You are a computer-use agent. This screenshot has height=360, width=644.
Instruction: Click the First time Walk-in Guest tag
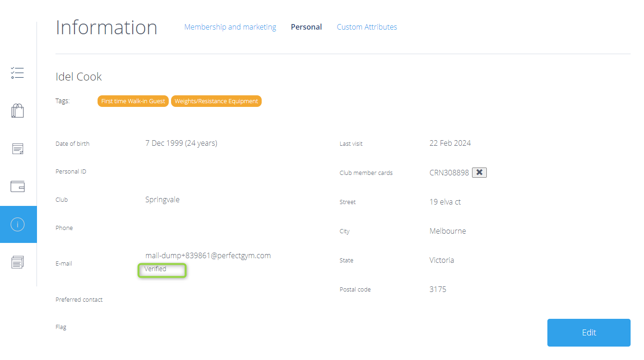133,101
